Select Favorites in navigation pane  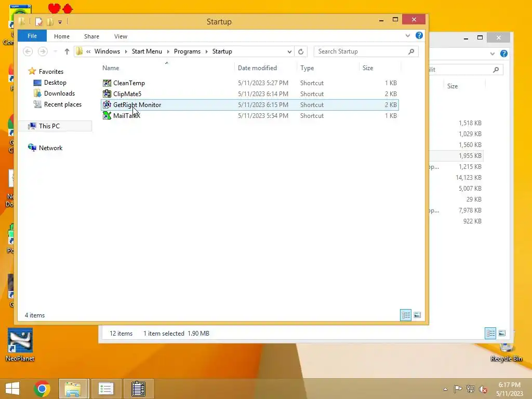[x=51, y=72]
